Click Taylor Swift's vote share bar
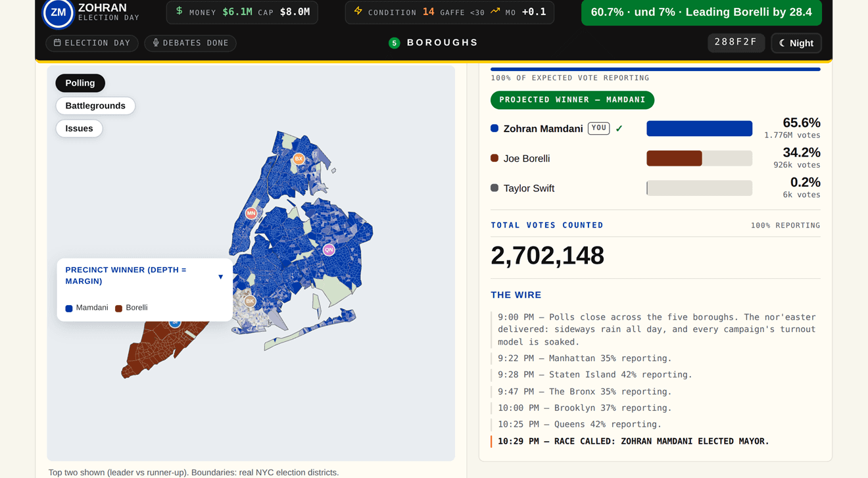Viewport: 868px width, 478px height. click(699, 187)
